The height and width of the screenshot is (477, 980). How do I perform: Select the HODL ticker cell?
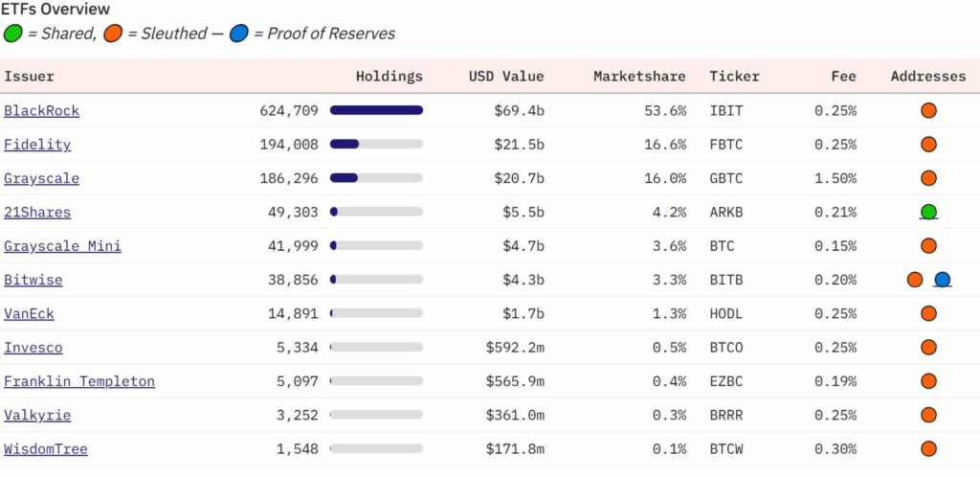[x=726, y=313]
